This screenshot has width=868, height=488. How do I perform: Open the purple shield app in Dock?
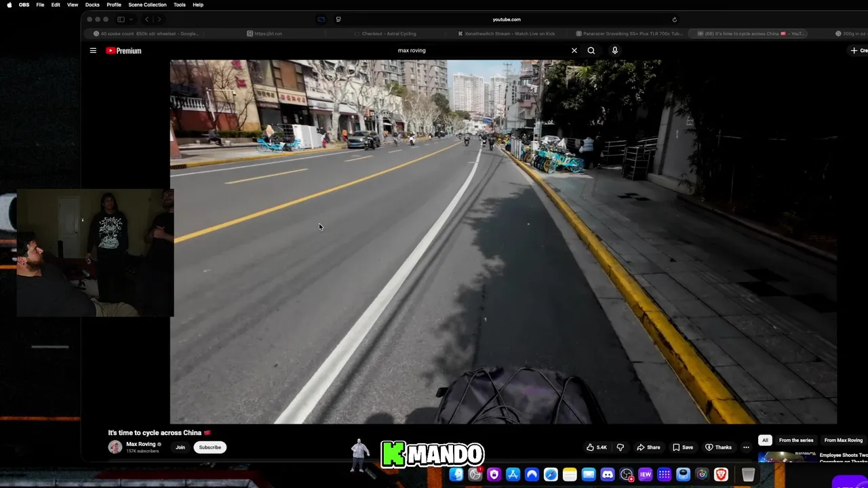494,474
